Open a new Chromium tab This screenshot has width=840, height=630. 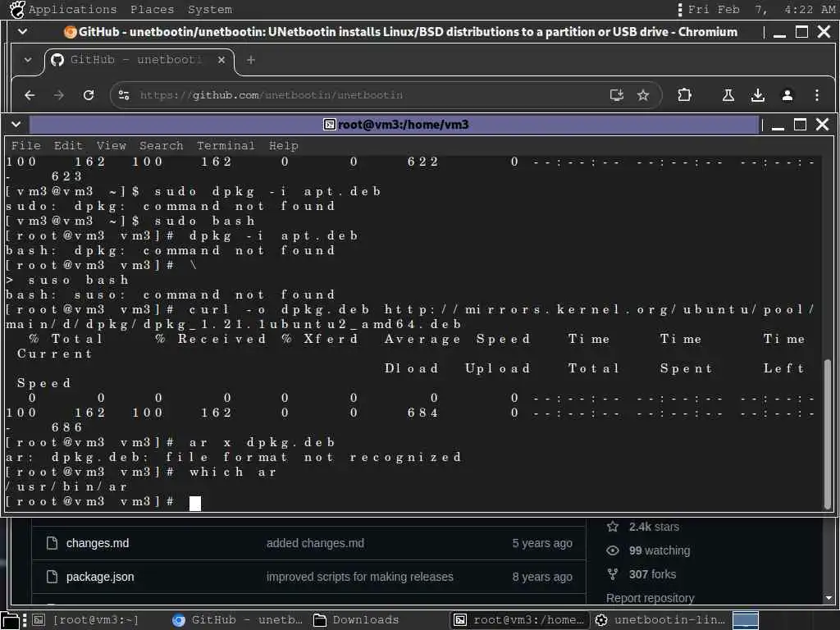(251, 60)
